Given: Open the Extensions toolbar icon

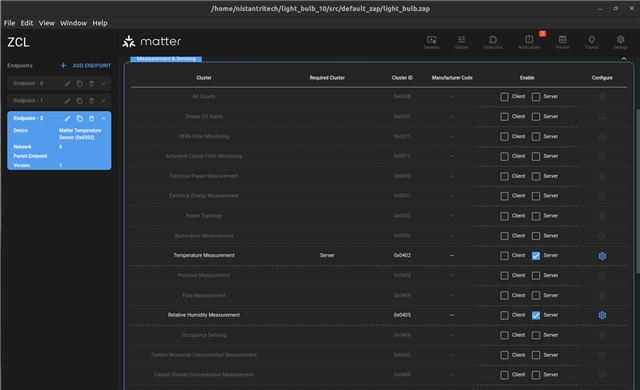Looking at the screenshot, I should tap(493, 42).
